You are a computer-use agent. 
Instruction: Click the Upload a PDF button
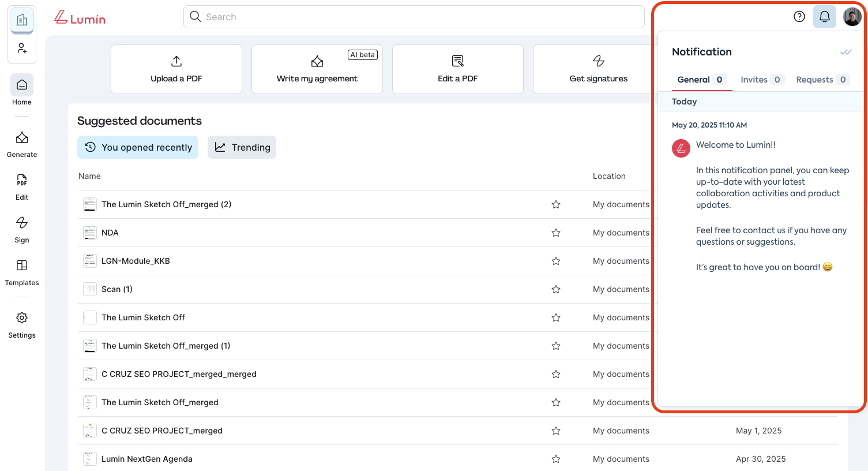(x=176, y=69)
